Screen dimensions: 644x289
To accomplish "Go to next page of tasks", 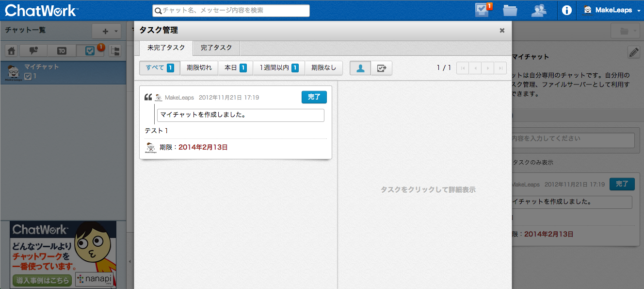I will [x=488, y=68].
